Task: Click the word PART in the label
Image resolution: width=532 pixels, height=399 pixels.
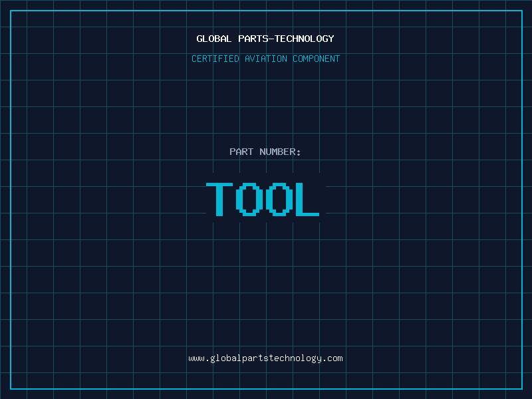Action: click(x=241, y=152)
